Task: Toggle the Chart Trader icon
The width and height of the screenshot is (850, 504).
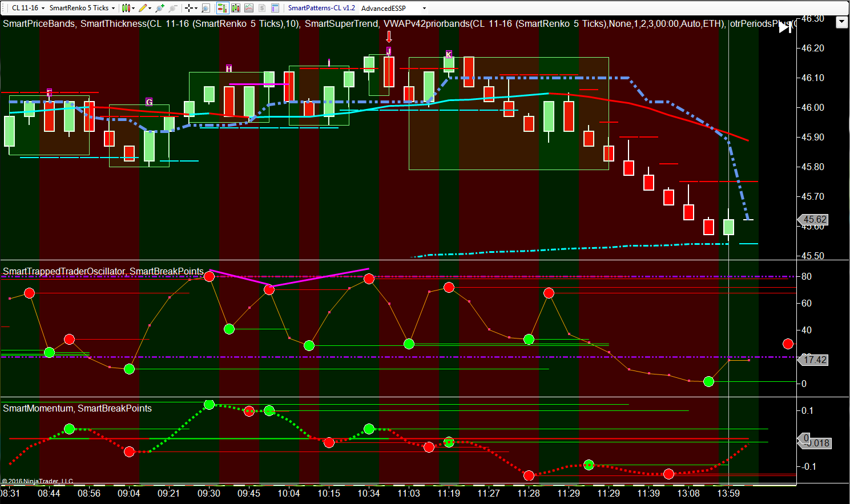Action: coord(223,8)
